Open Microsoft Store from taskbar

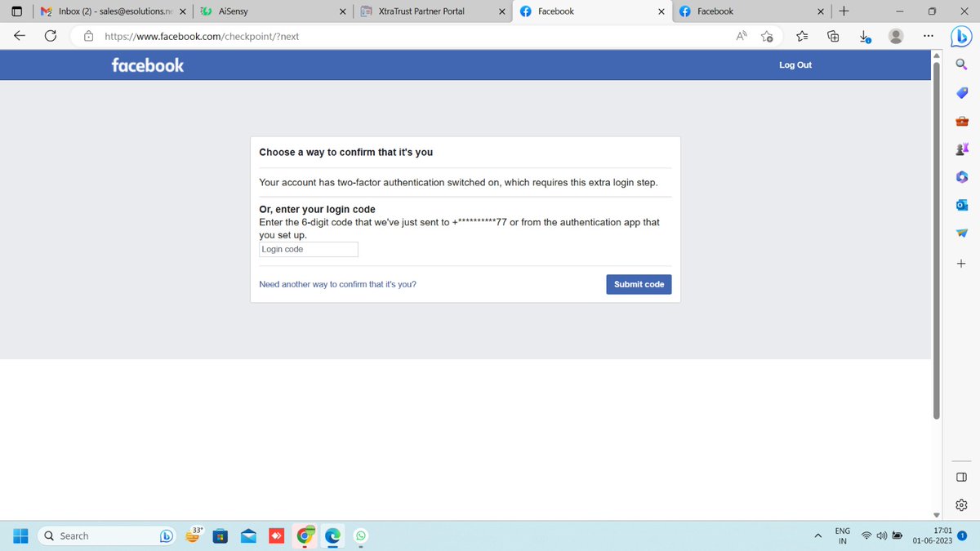(220, 536)
